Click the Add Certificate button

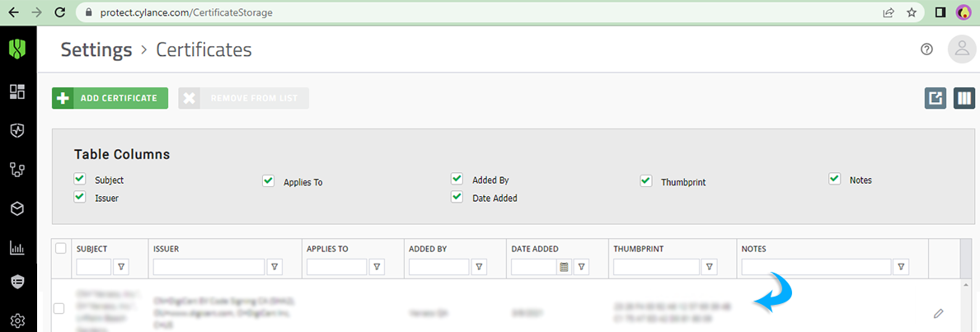[x=110, y=98]
